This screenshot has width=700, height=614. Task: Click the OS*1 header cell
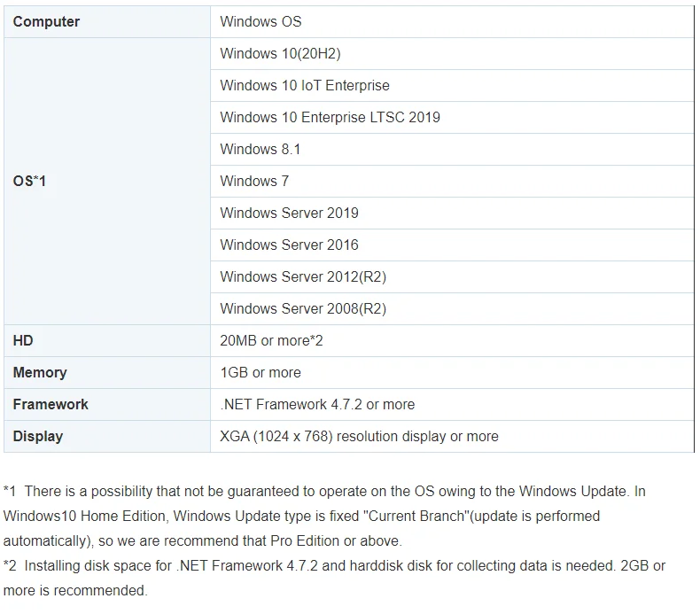tap(29, 181)
